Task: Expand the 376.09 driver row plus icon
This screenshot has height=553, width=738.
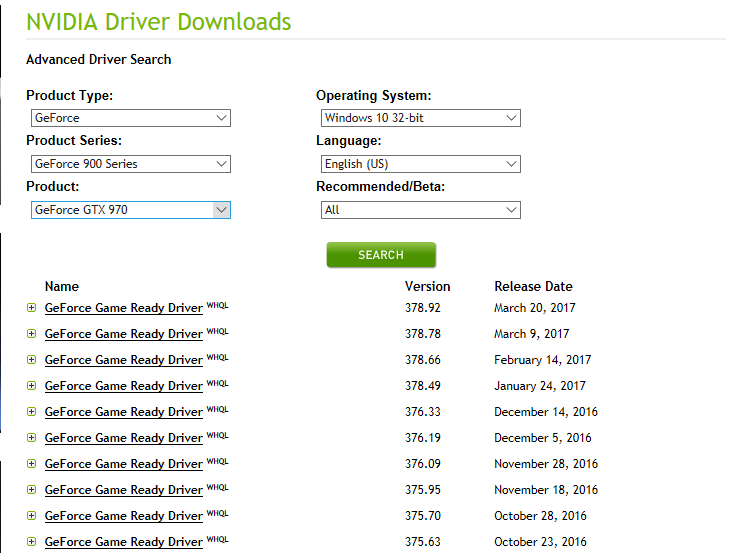Action: click(x=32, y=464)
